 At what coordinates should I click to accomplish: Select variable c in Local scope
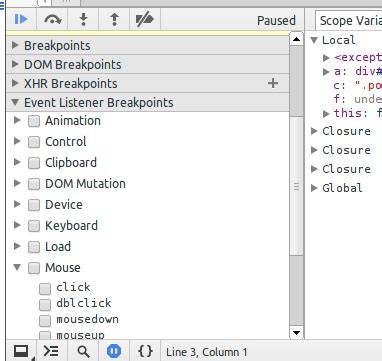(x=357, y=85)
